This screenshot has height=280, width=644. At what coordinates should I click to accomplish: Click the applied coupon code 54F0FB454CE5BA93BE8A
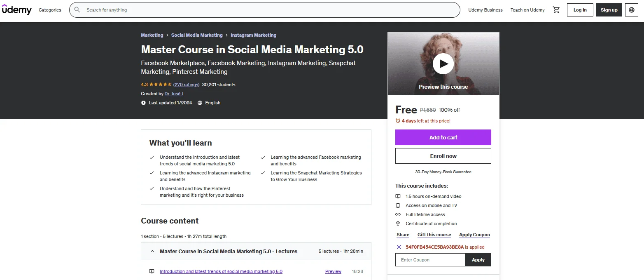[434, 247]
